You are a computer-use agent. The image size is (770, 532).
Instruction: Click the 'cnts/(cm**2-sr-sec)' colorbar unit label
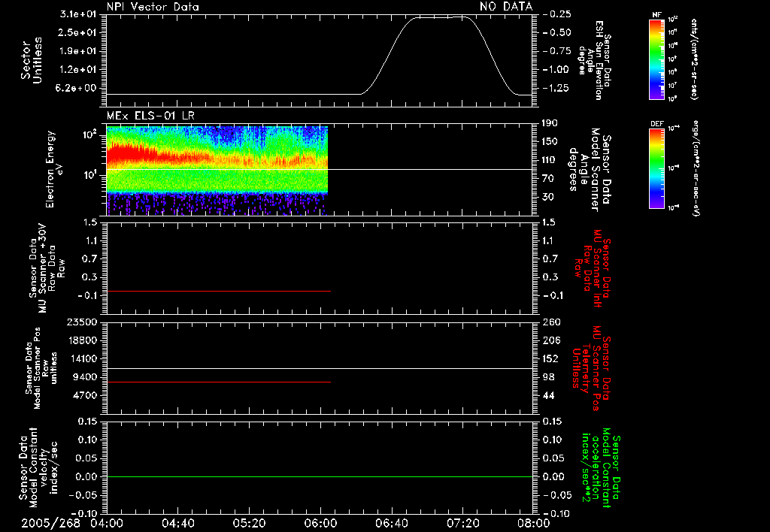694,59
